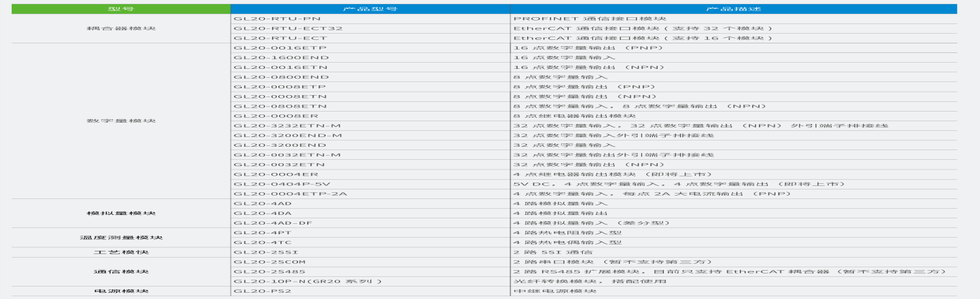Click the GL20-0004ETP-2A model cell

click(x=370, y=194)
